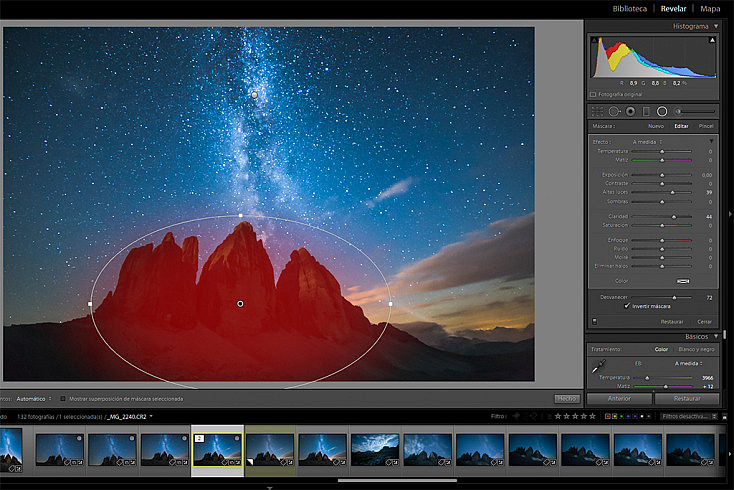Select the Crop overlay tool icon

pyautogui.click(x=597, y=111)
